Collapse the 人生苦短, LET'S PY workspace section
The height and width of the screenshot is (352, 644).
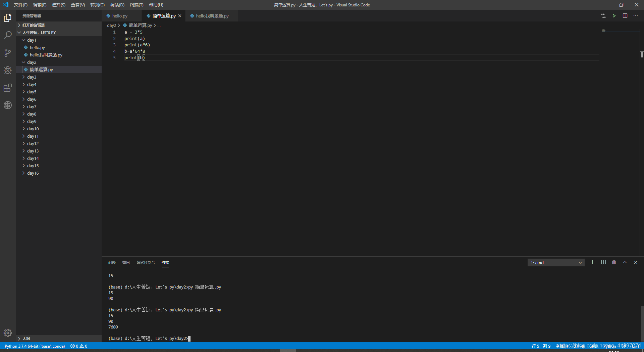[59, 33]
